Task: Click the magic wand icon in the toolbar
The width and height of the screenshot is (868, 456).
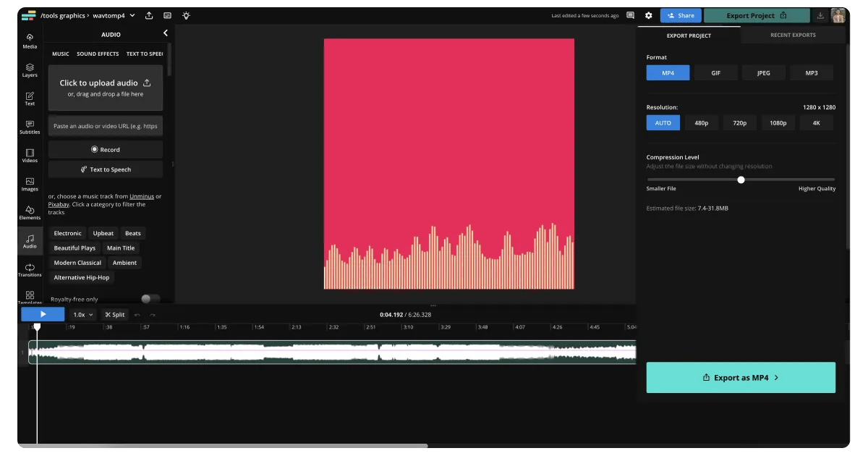Action: [186, 15]
